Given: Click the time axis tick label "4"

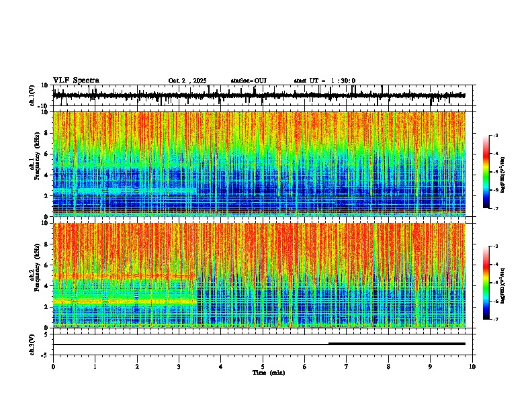Looking at the screenshot, I should pos(221,367).
